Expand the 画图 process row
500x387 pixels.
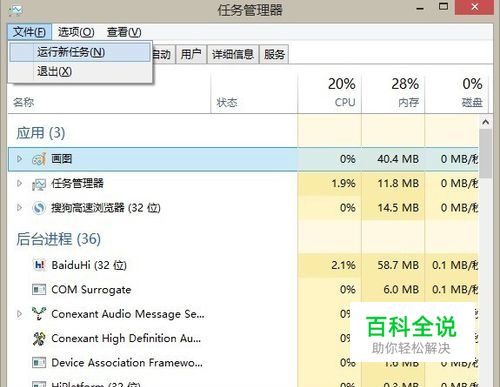tap(19, 159)
